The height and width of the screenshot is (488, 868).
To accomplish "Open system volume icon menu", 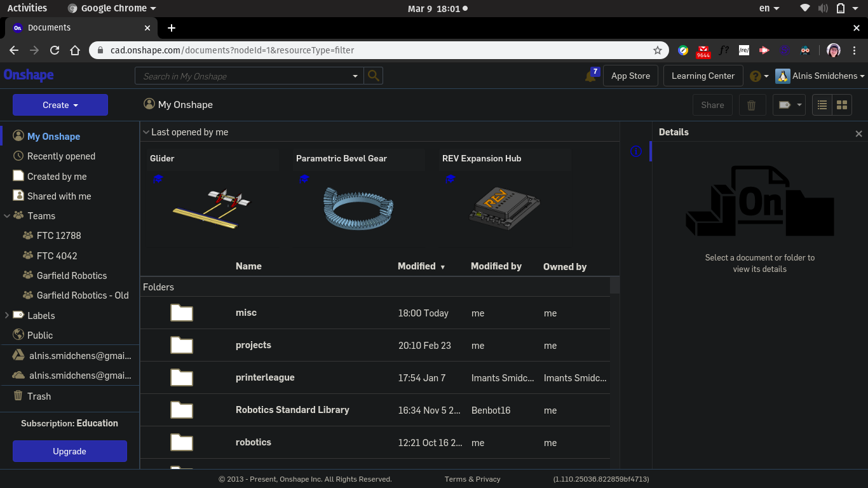I will pyautogui.click(x=823, y=8).
